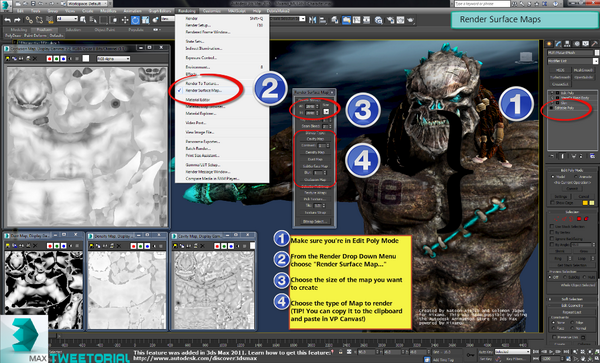Screen dimensions: 600x363
Task: Click the Undo arrow in main toolbar
Action: tap(7, 20)
